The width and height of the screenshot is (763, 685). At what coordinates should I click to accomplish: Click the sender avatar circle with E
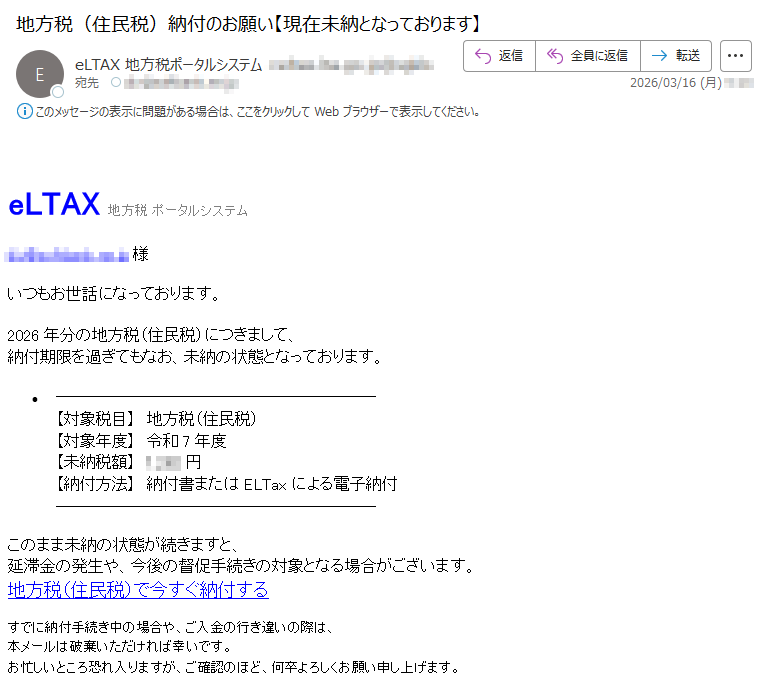[x=40, y=74]
